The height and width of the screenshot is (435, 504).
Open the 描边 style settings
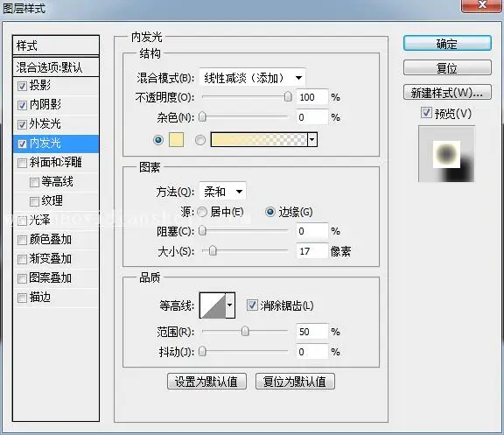(x=40, y=297)
